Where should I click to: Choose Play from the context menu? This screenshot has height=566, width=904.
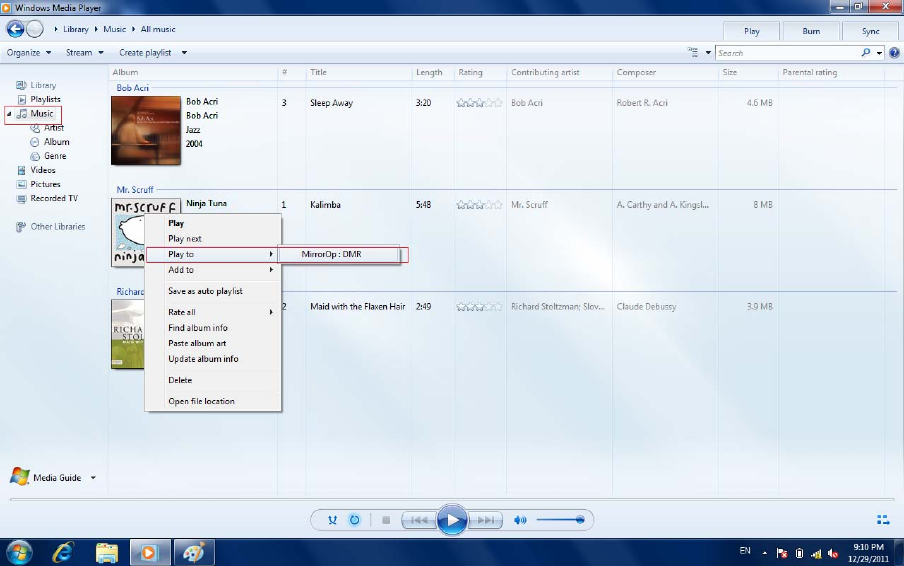pyautogui.click(x=213, y=223)
